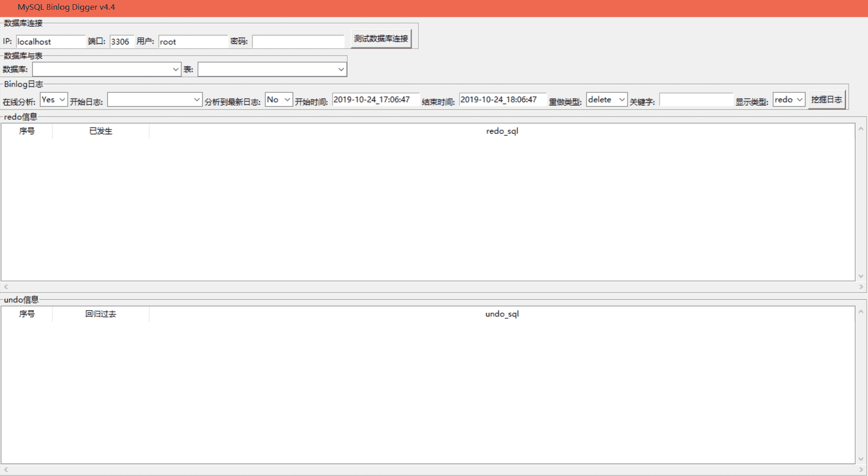
Task: Open the 开始日志 dropdown
Action: [154, 100]
